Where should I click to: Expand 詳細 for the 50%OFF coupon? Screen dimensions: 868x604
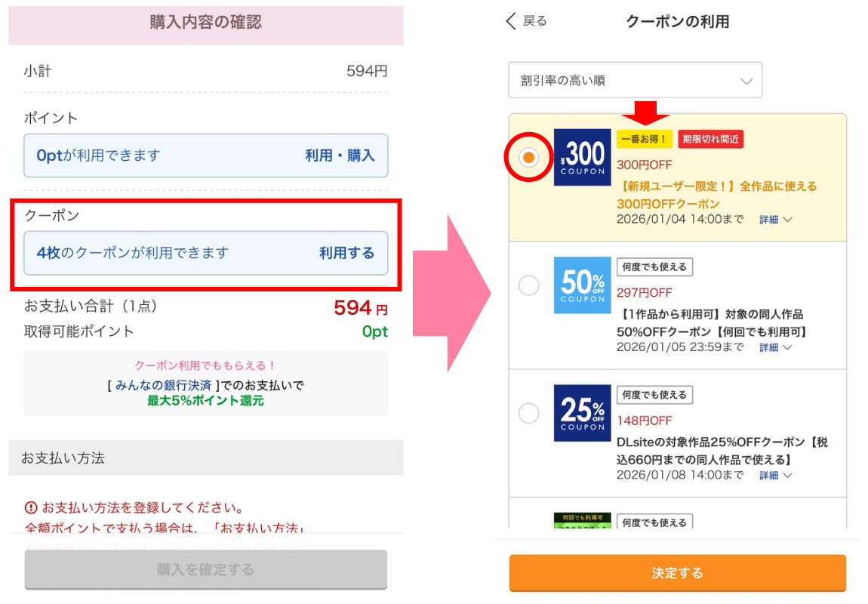775,348
